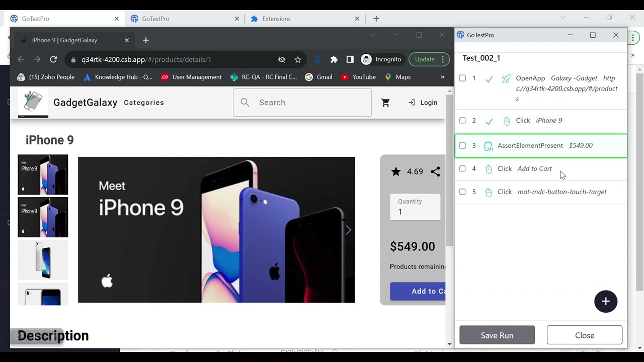Image resolution: width=644 pixels, height=362 pixels.
Task: Bookmark page with star icon
Action: point(298,59)
